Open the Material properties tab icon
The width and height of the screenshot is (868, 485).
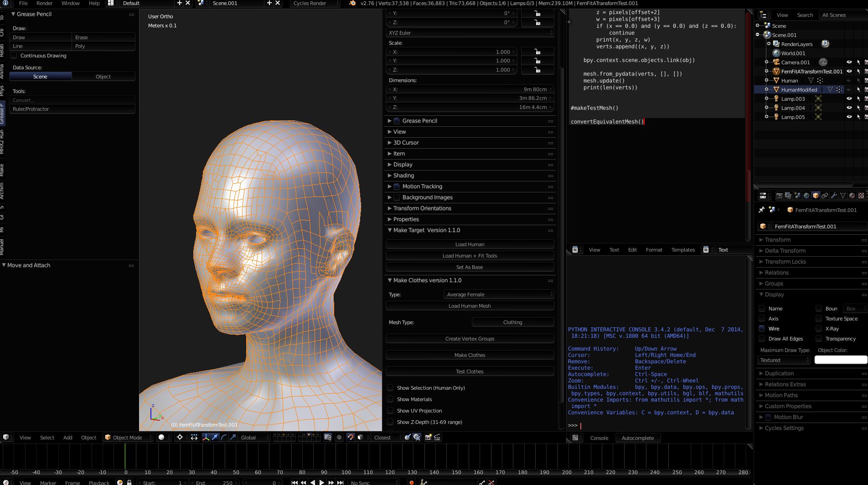pyautogui.click(x=852, y=196)
